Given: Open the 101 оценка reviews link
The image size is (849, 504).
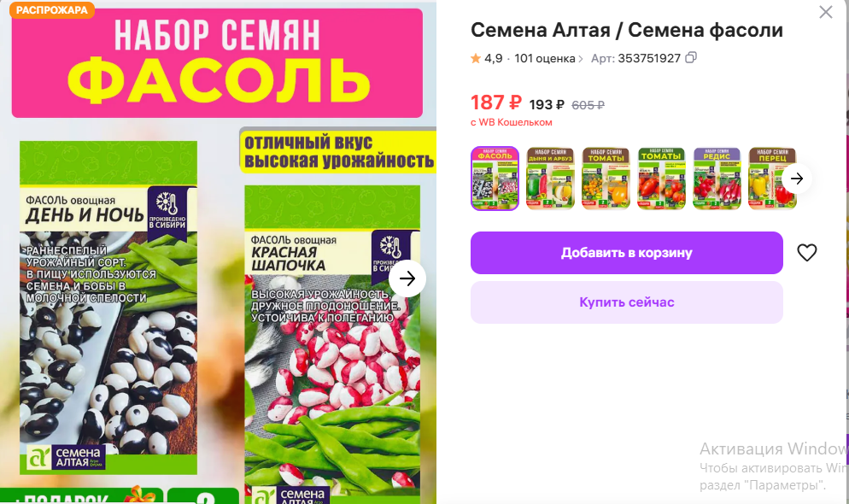Looking at the screenshot, I should tap(544, 58).
